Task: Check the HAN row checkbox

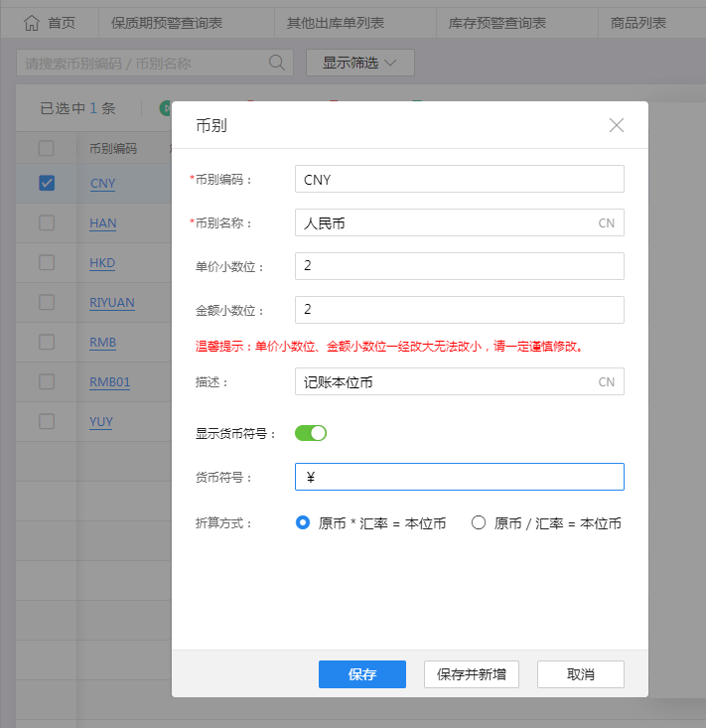Action: click(47, 222)
